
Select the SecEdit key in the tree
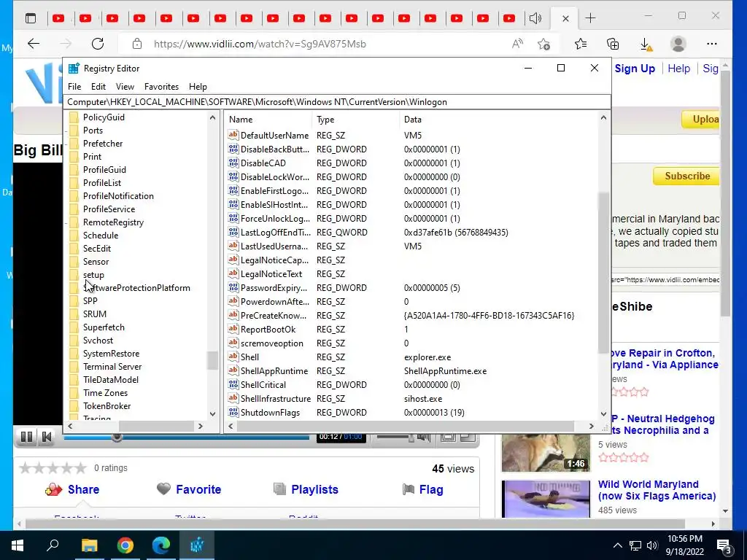[97, 249]
